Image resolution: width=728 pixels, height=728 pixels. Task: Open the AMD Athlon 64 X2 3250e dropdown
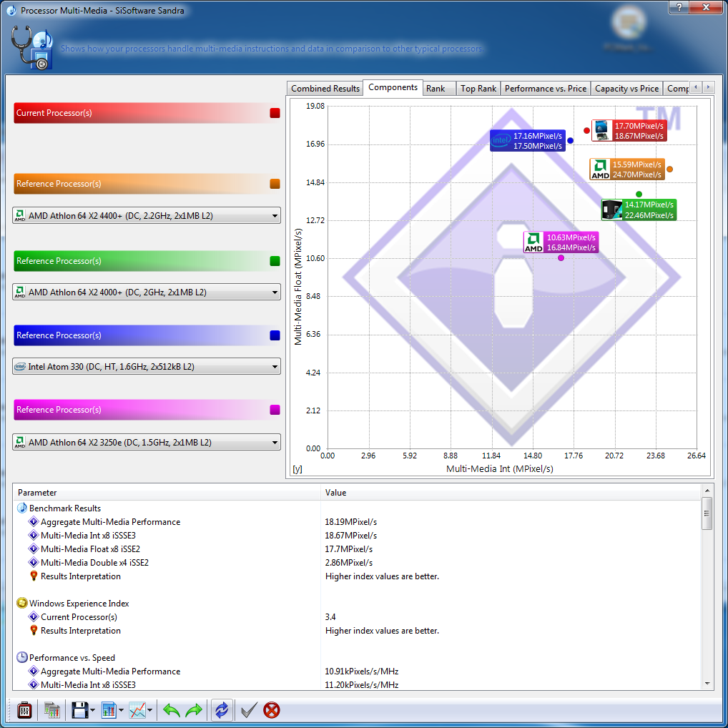tap(147, 442)
